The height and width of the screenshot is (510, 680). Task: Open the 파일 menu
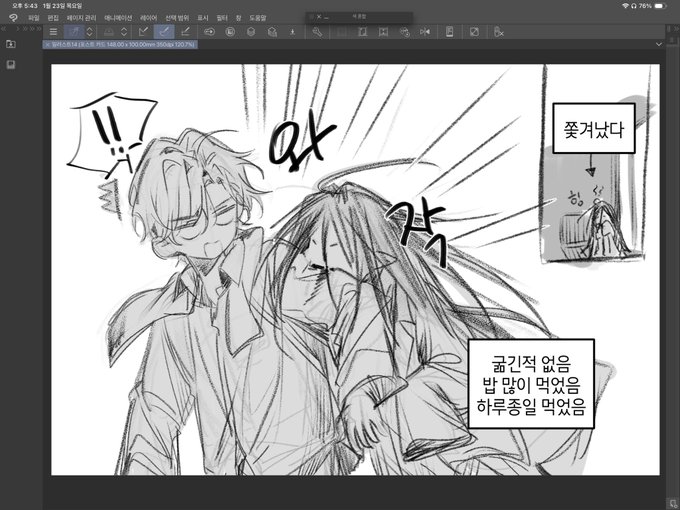(33, 18)
